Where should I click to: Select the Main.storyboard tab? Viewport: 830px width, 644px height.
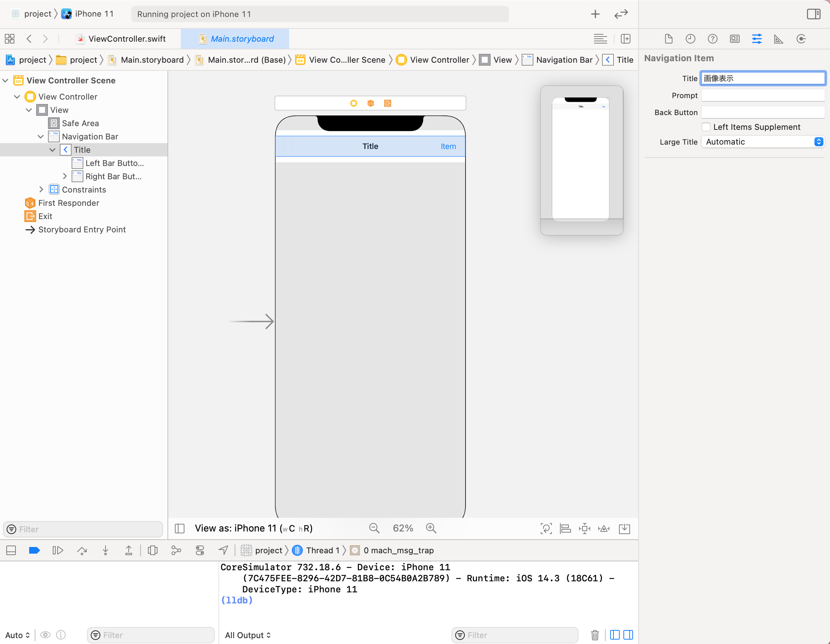click(242, 39)
